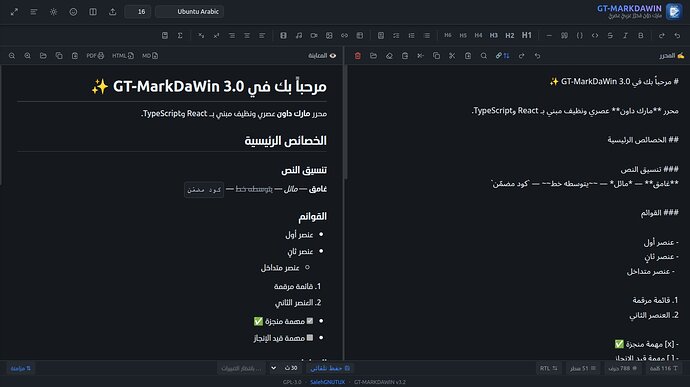The height and width of the screenshot is (387, 690).
Task: Redo in editor panel toolbar
Action: (x=521, y=56)
